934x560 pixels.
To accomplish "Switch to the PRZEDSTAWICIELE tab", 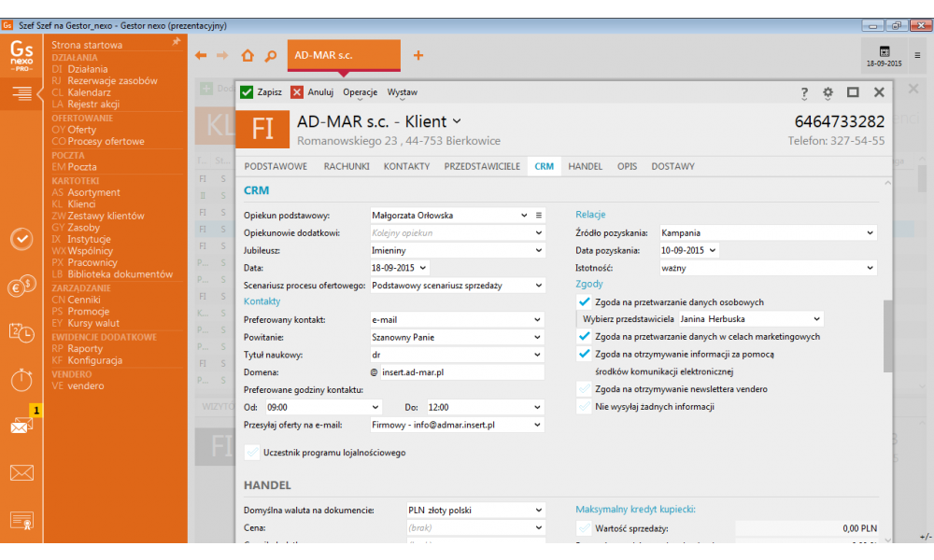I will [482, 167].
